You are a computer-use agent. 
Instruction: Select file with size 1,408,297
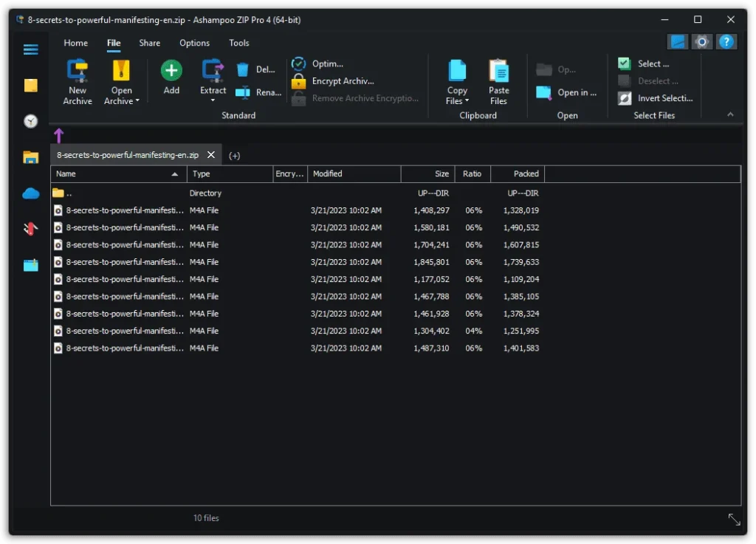click(298, 210)
